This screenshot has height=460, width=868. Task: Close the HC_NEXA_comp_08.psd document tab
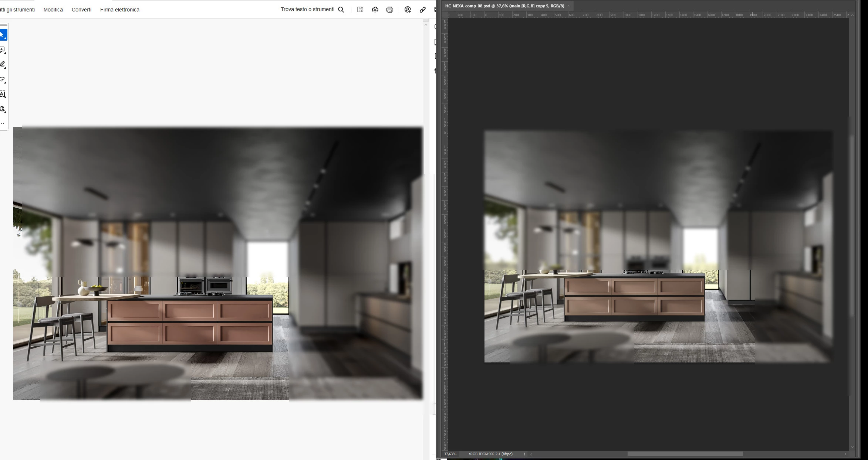[568, 6]
